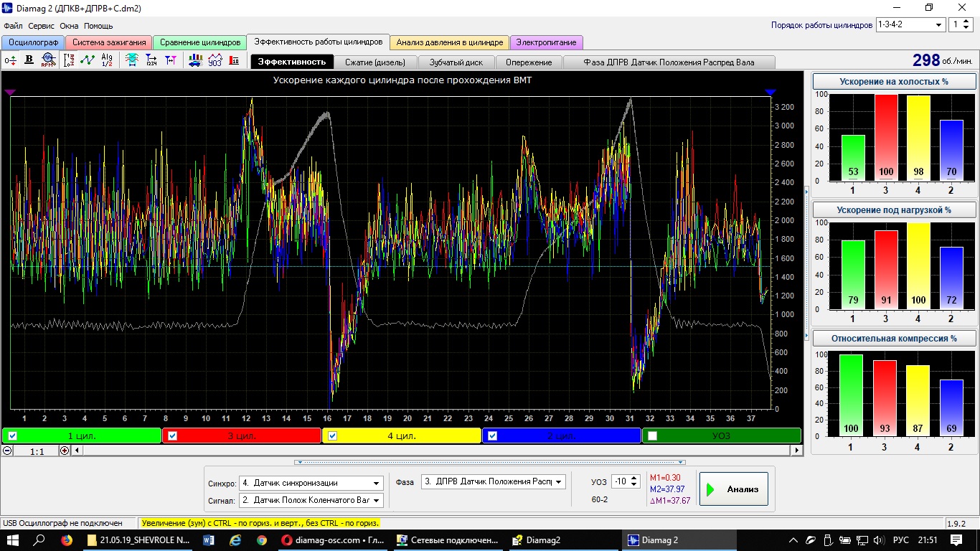
Task: Increase the УОЗ value with up arrow
Action: [633, 479]
